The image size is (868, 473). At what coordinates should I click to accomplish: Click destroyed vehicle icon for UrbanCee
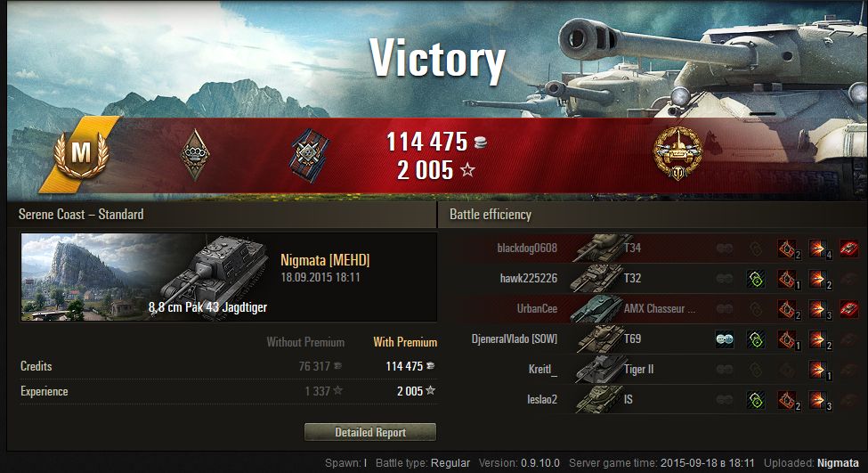[x=848, y=309]
